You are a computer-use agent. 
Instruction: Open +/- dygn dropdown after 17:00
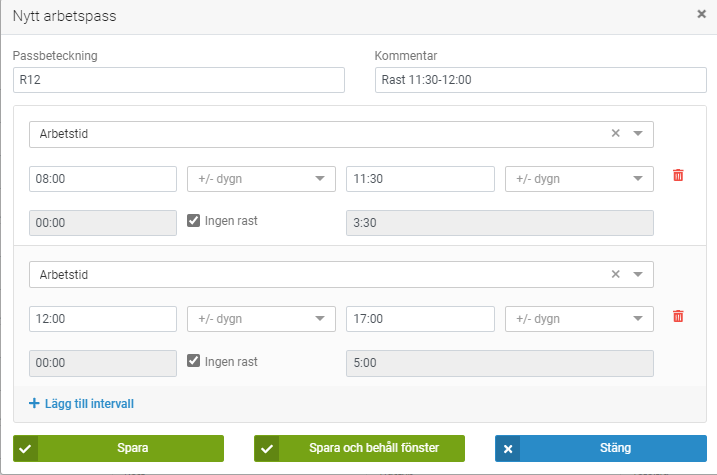(579, 319)
